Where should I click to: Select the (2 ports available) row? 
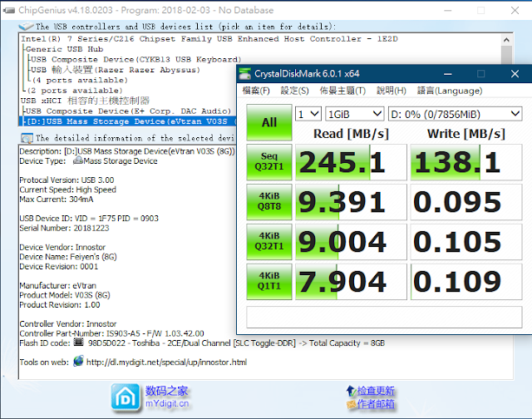click(x=75, y=91)
